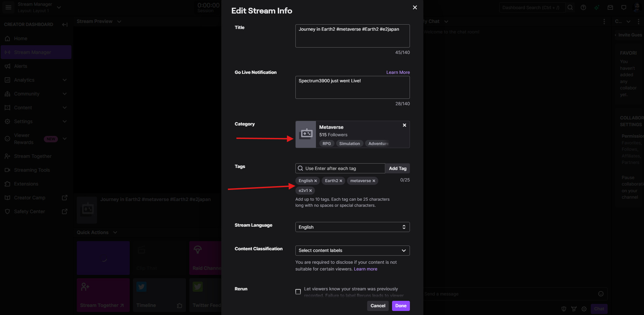Open Stream Manager in the sidebar
Screen dimensions: 644x315
click(33, 52)
